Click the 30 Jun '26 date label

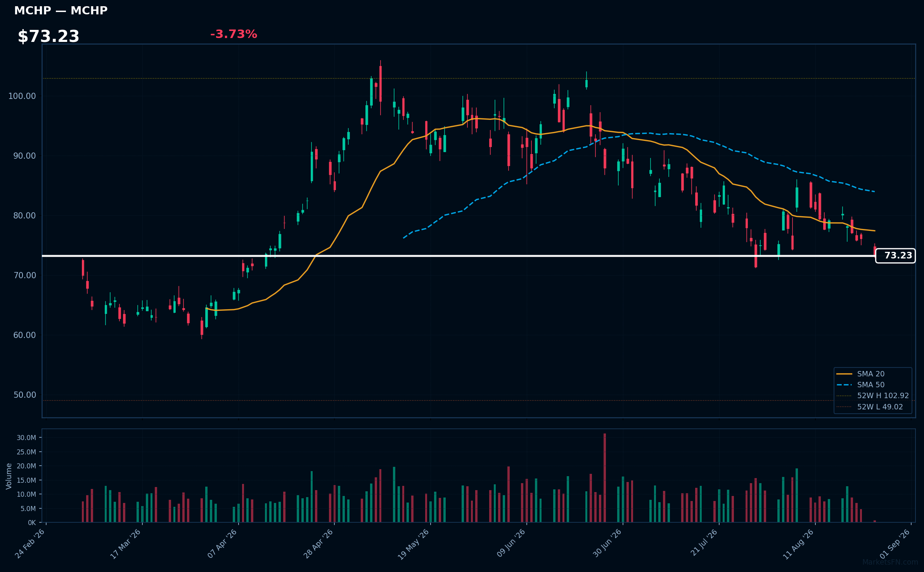tap(607, 543)
